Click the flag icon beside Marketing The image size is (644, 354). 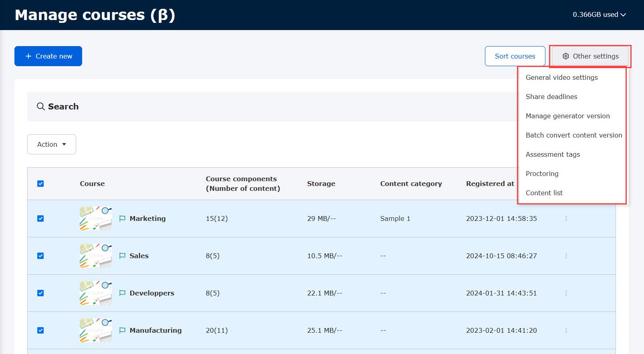(x=123, y=218)
